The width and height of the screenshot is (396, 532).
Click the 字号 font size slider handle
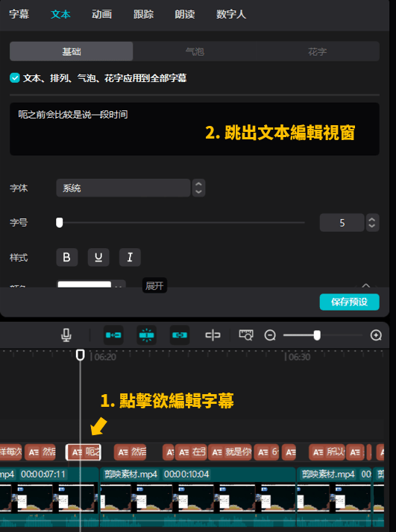coord(60,223)
